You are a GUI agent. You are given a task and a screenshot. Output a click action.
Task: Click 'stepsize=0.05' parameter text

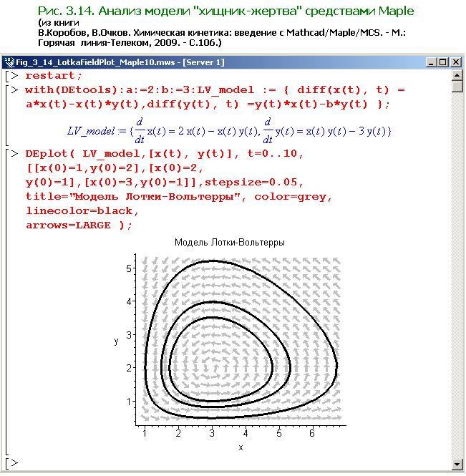251,183
